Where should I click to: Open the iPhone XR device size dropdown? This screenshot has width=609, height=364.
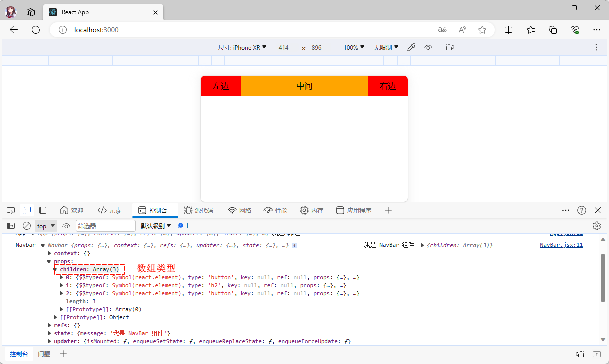tap(242, 47)
